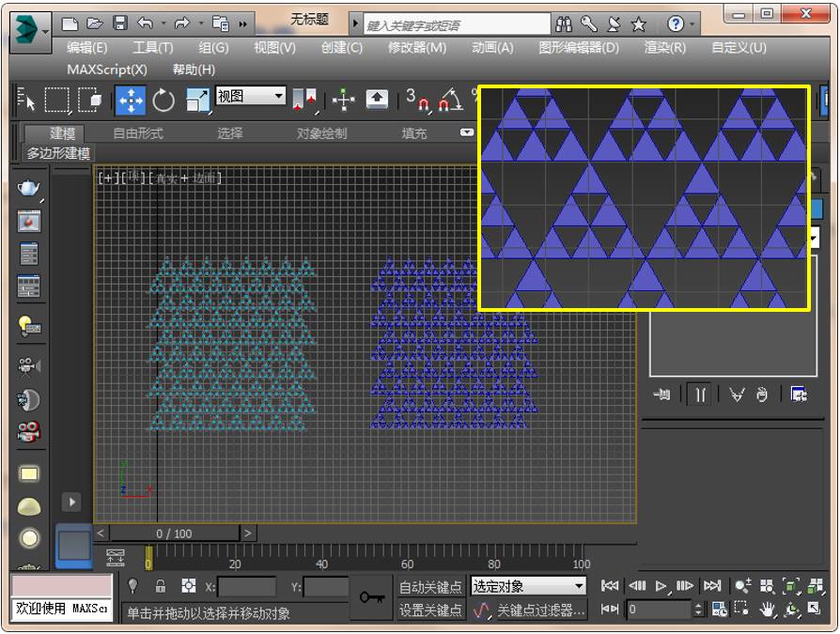Viewport: 840px width, 634px height.
Task: Toggle the 自动关键点 auto key button
Action: click(x=430, y=587)
